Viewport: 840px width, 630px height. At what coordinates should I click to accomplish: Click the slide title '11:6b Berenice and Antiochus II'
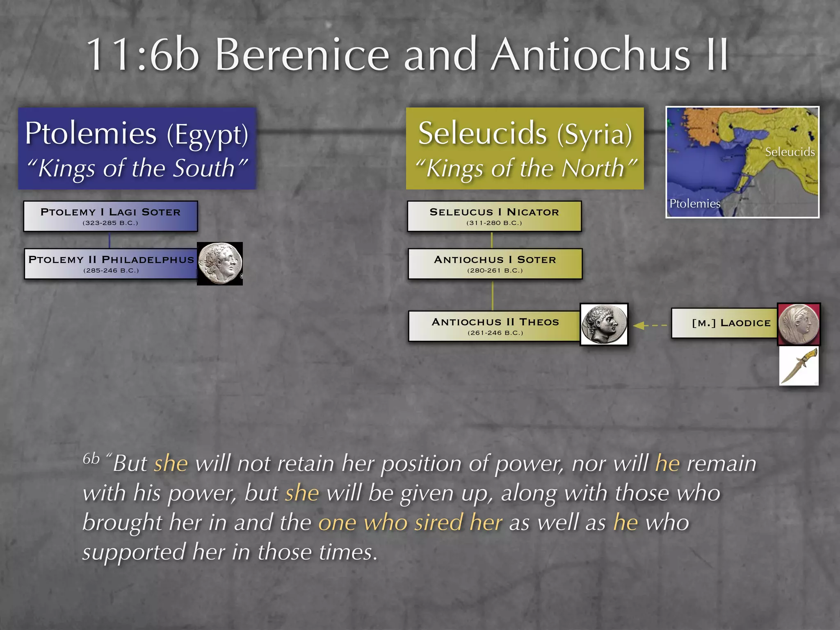pyautogui.click(x=407, y=55)
